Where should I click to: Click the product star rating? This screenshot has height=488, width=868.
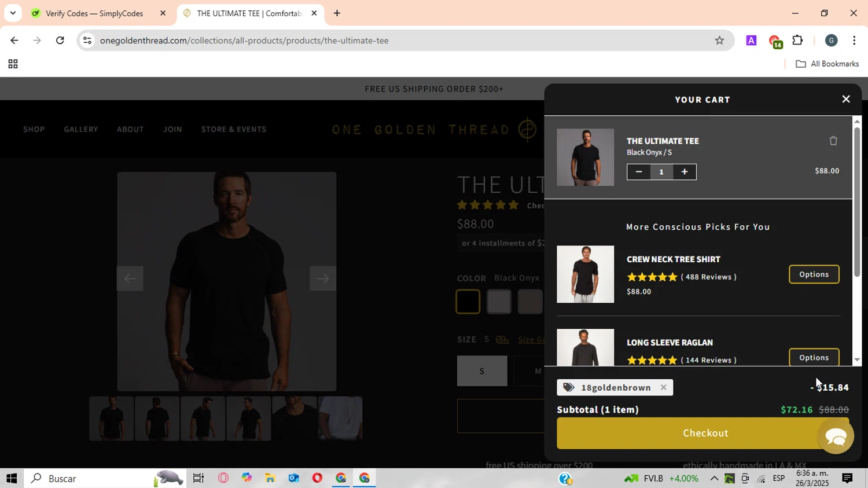pos(488,205)
